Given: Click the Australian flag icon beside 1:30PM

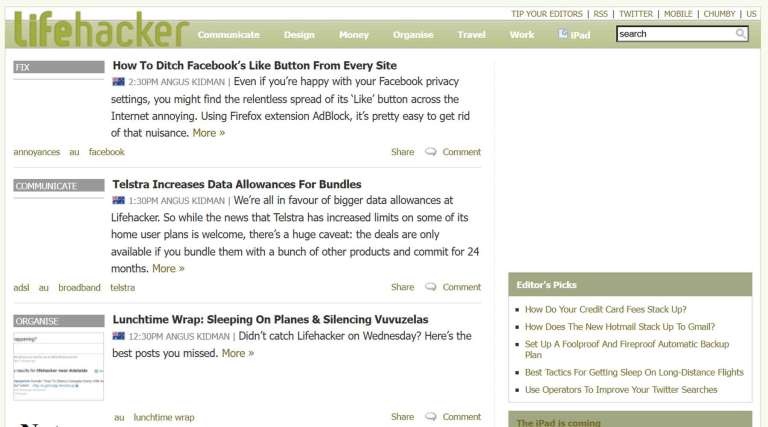Looking at the screenshot, I should pyautogui.click(x=118, y=200).
